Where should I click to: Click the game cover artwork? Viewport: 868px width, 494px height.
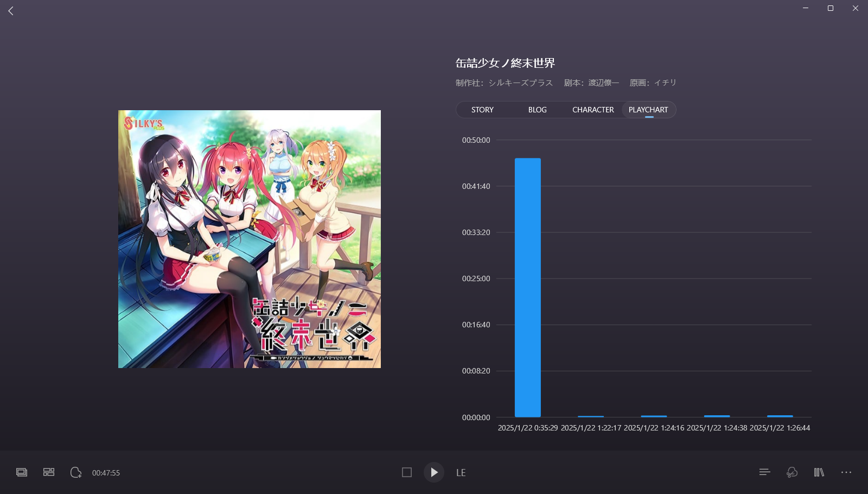[250, 239]
